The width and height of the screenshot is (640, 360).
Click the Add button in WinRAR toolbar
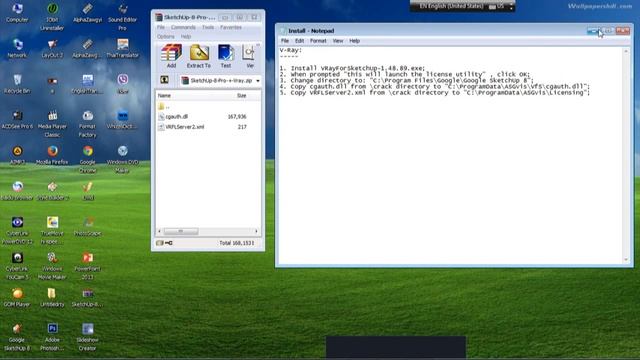point(171,56)
